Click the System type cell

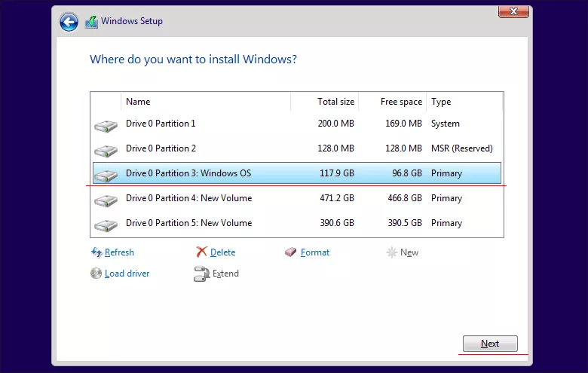click(x=445, y=124)
